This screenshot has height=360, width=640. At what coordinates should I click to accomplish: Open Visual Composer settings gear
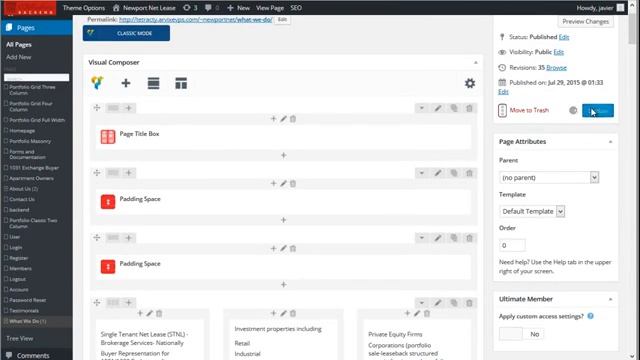coord(470,83)
